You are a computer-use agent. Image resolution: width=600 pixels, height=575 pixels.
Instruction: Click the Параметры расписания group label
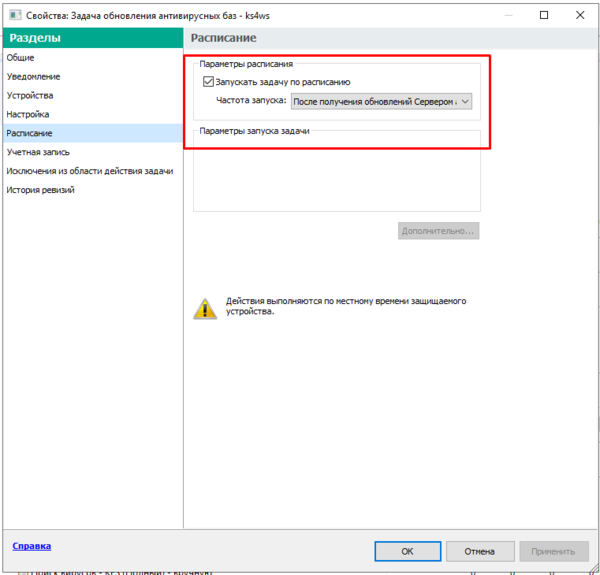(x=246, y=64)
